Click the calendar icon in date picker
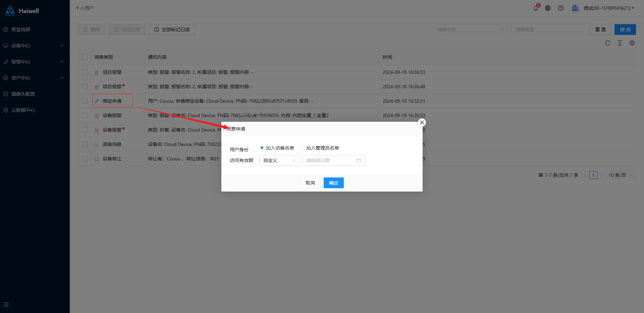The width and height of the screenshot is (644, 313). tap(359, 160)
